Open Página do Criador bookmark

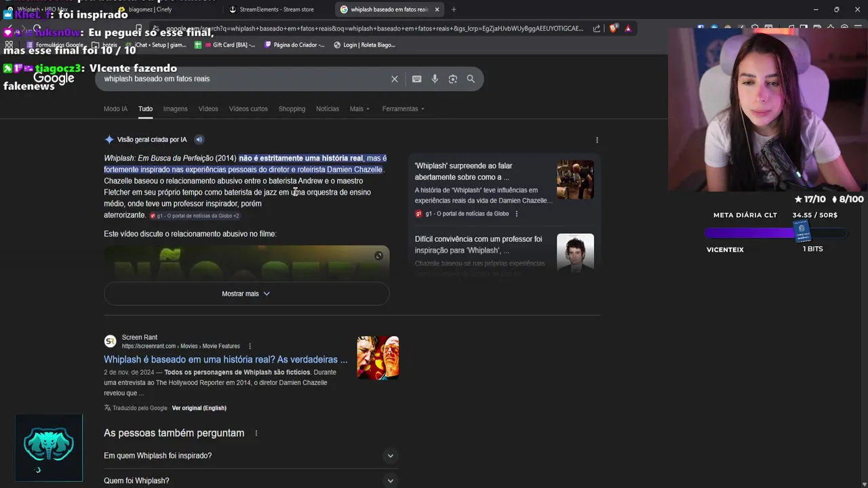tap(294, 45)
